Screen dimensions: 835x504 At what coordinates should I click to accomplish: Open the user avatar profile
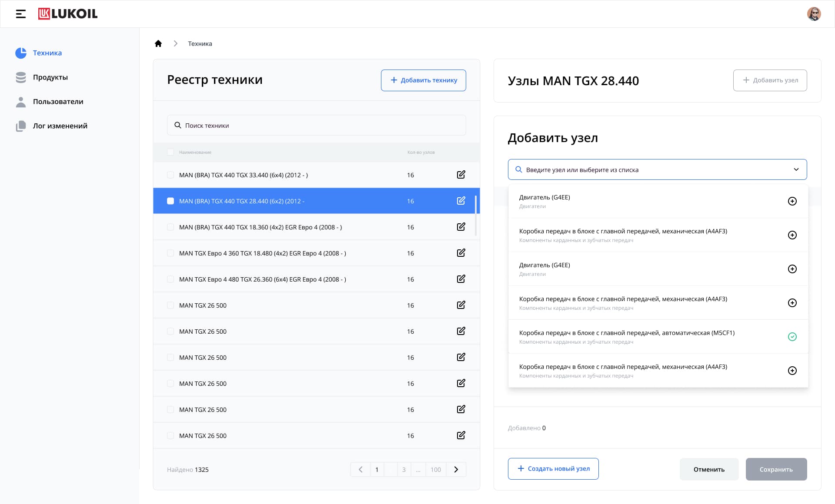(x=814, y=14)
